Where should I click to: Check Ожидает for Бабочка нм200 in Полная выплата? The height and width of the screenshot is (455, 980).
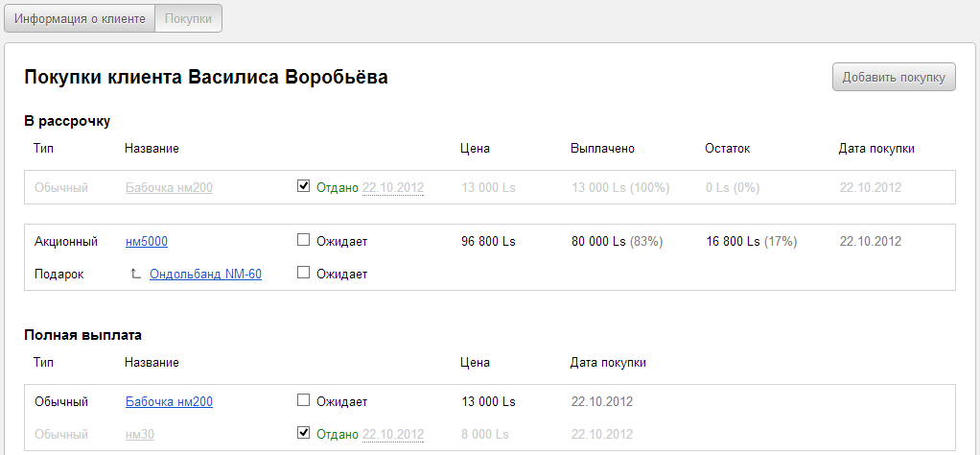tap(304, 401)
